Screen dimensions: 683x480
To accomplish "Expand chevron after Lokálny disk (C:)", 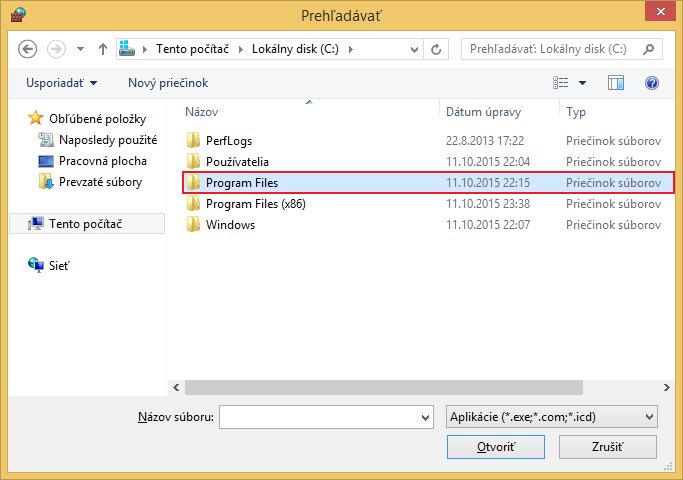I will (x=350, y=49).
